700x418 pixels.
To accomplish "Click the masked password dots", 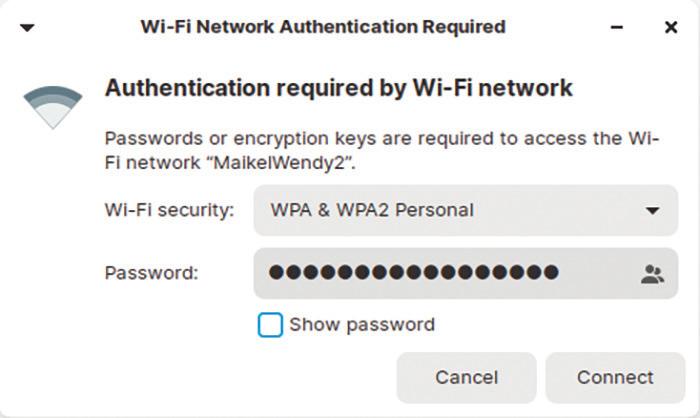I will [x=414, y=272].
